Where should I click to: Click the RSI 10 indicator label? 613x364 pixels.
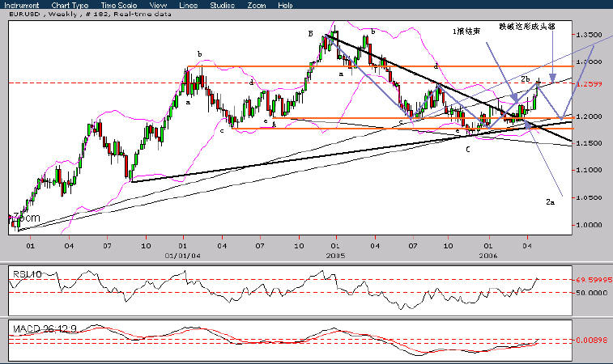point(27,274)
